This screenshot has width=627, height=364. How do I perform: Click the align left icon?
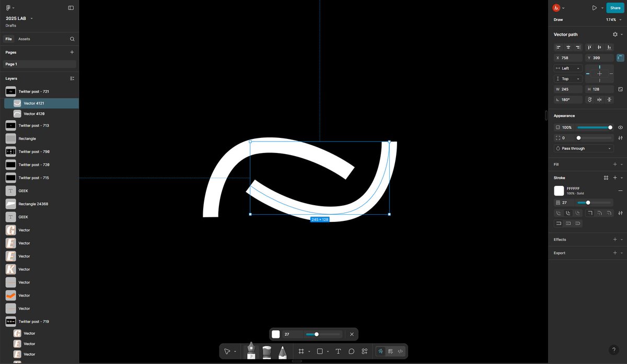coord(559,47)
